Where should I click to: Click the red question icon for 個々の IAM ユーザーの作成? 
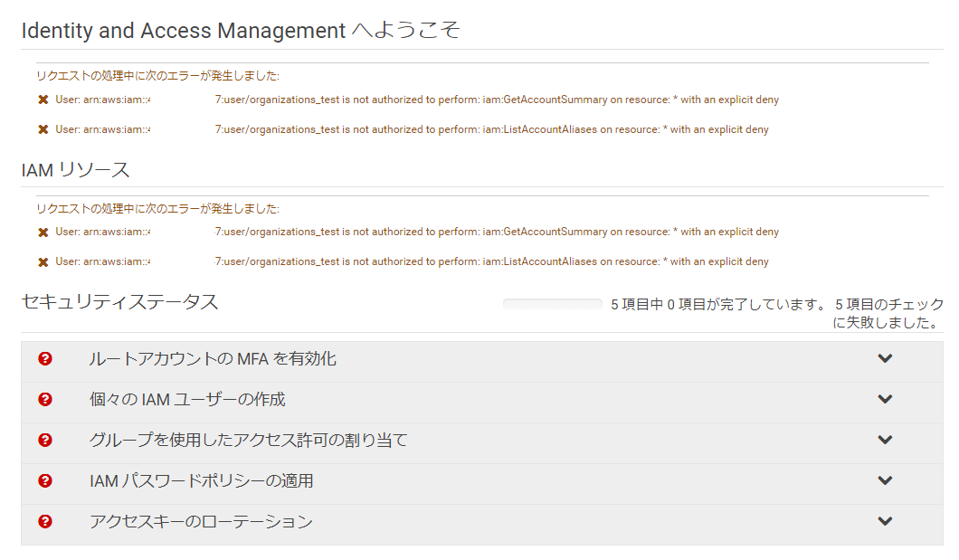coord(44,401)
